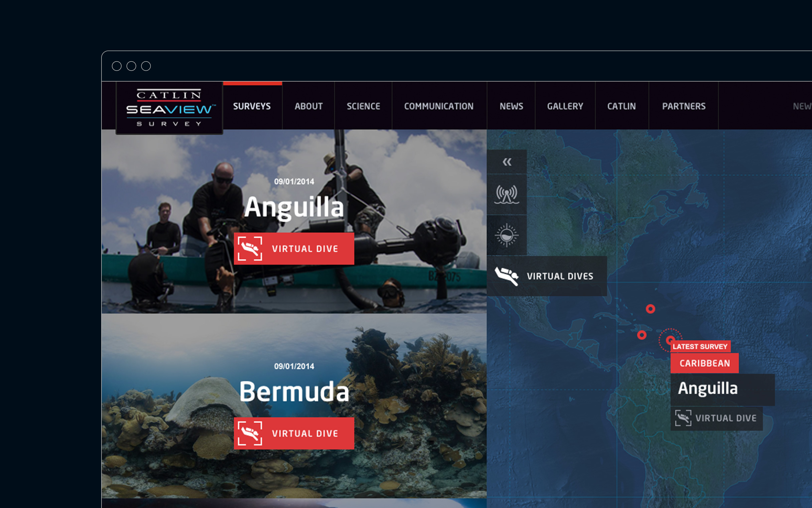Viewport: 812px width, 508px height.
Task: Open the Anguilla survey title on photo
Action: pos(294,207)
